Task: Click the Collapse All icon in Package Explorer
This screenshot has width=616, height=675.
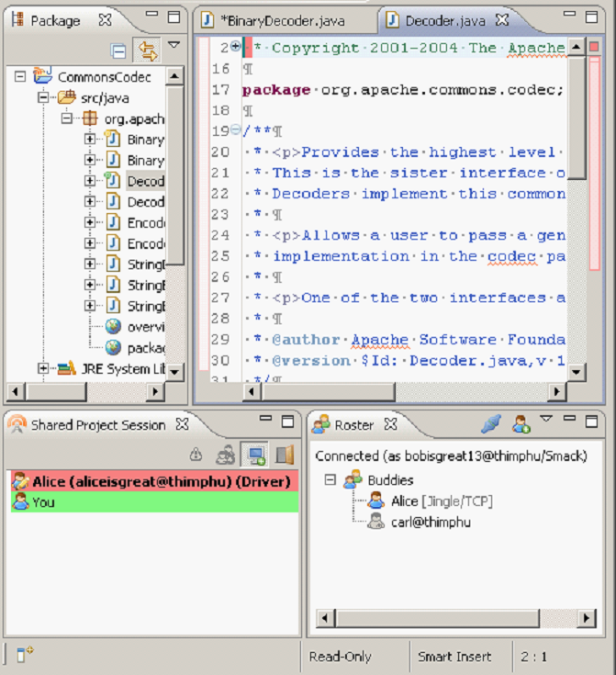Action: click(x=118, y=51)
